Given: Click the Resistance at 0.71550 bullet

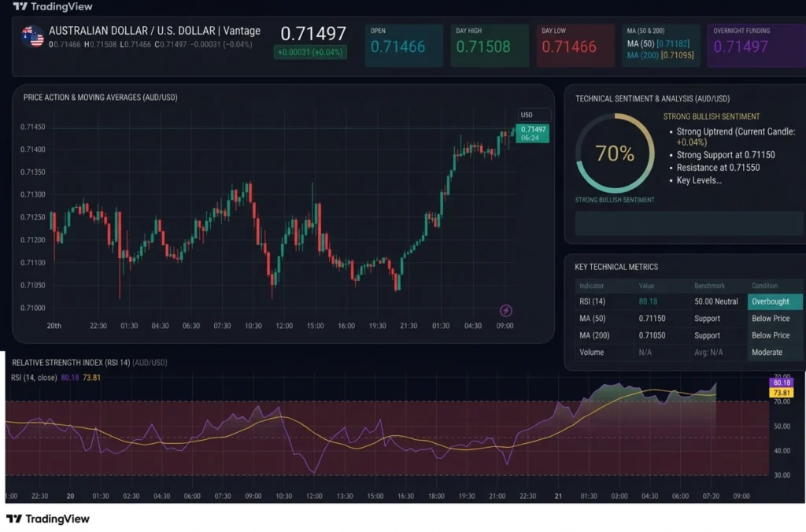Looking at the screenshot, I should tap(718, 168).
